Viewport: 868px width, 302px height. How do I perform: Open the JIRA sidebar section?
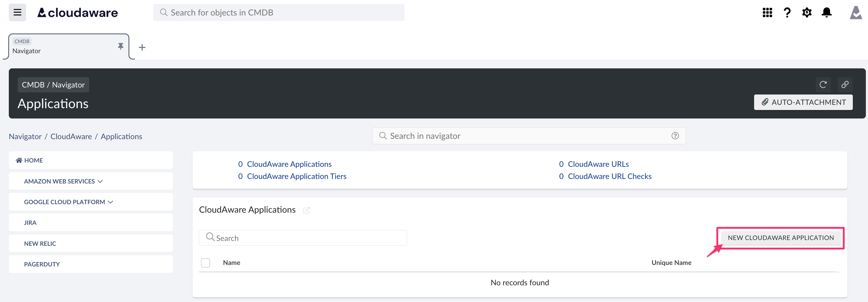30,222
